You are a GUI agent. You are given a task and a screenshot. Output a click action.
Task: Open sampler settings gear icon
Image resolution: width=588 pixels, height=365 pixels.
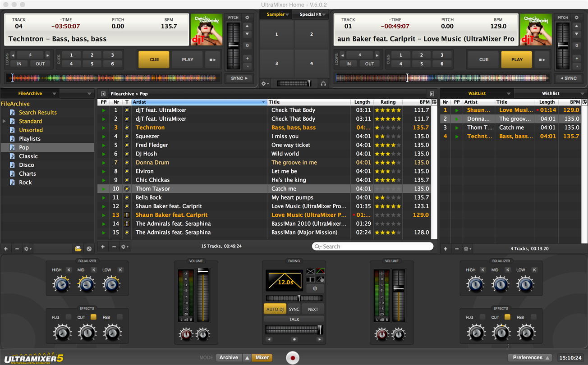click(265, 83)
